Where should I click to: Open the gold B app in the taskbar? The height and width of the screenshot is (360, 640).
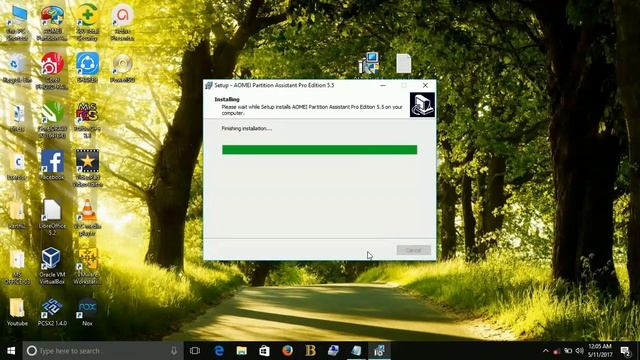(x=310, y=351)
